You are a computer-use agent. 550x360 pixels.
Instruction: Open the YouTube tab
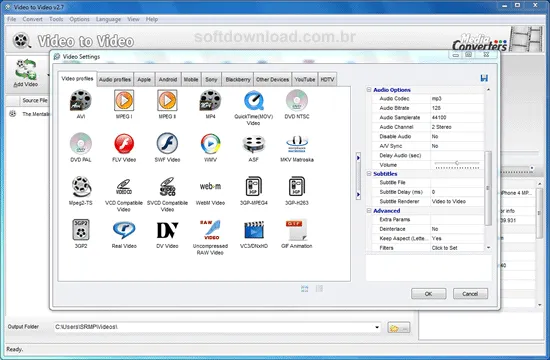(304, 80)
